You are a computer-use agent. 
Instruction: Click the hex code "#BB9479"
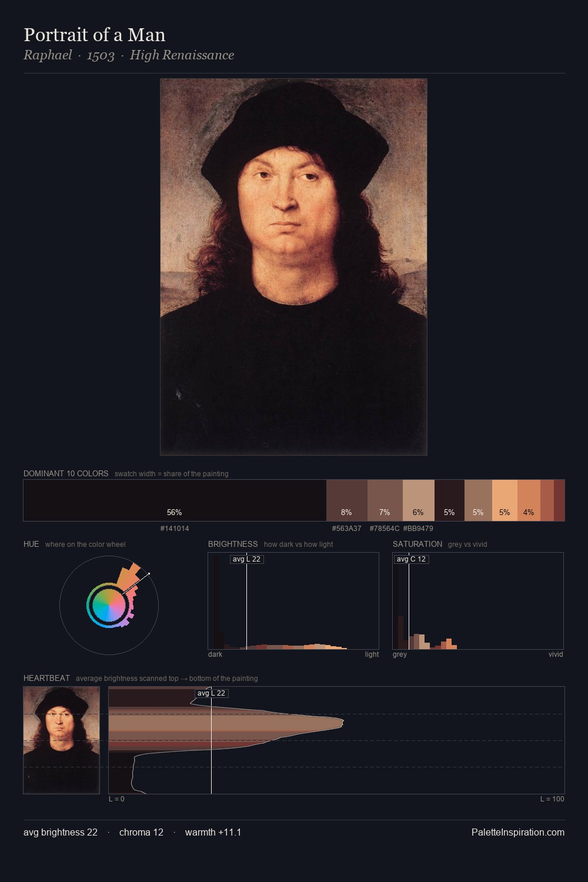coord(418,529)
